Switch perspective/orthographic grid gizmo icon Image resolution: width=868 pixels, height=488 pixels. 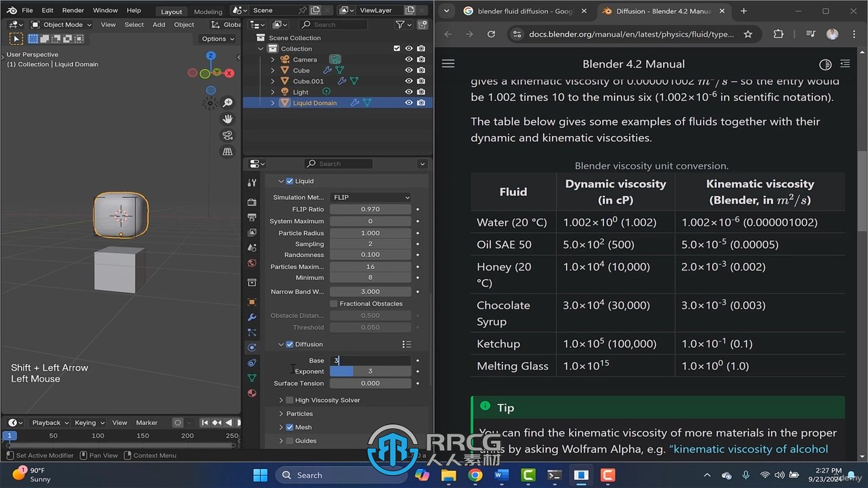point(228,151)
